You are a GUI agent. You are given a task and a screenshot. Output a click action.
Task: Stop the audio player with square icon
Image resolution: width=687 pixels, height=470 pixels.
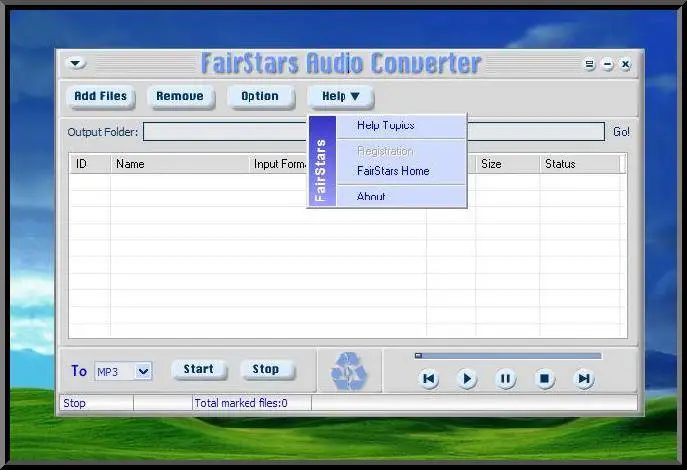544,378
